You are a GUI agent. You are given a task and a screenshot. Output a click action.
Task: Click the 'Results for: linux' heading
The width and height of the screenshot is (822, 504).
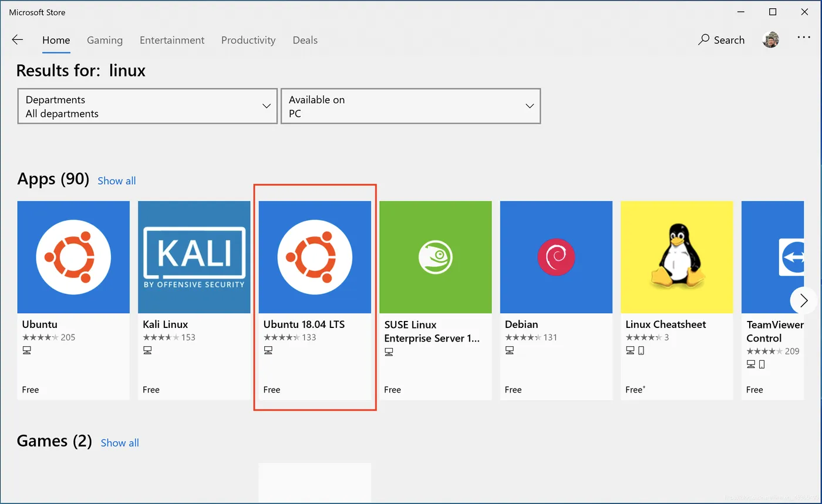point(81,71)
